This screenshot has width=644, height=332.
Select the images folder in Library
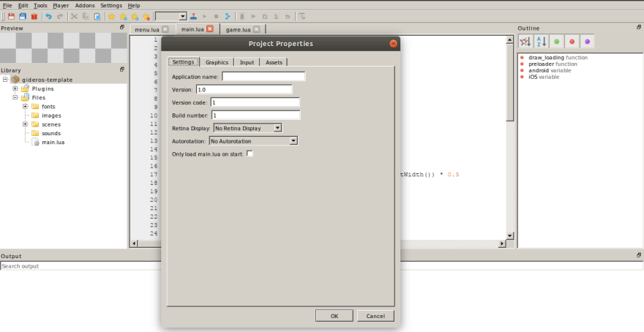[51, 116]
